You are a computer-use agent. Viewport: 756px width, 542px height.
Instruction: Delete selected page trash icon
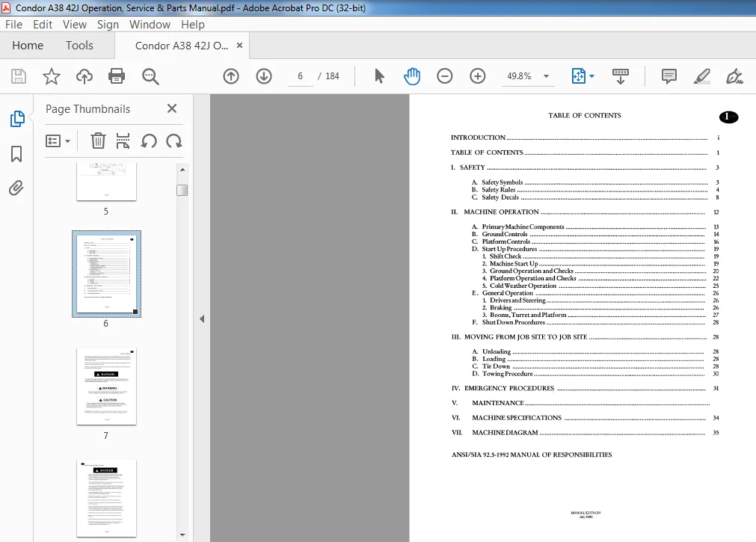[x=98, y=141]
